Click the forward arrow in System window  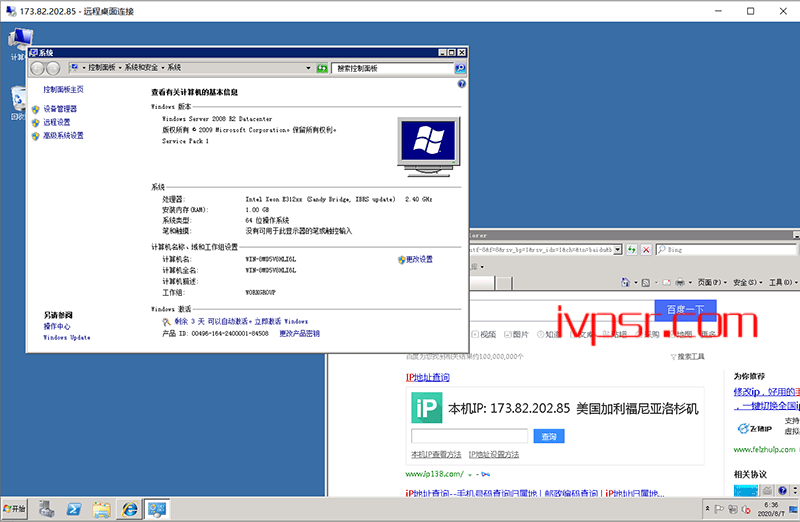tap(53, 68)
